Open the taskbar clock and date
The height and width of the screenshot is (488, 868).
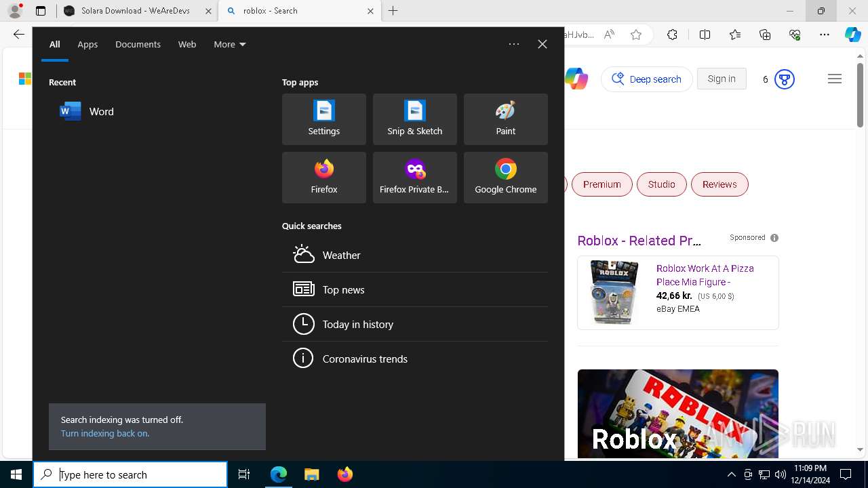[810, 474]
